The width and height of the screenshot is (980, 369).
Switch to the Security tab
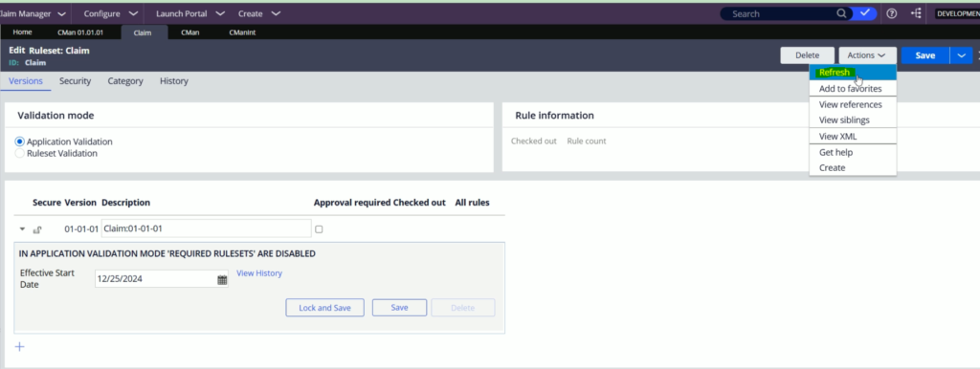pyautogui.click(x=75, y=81)
